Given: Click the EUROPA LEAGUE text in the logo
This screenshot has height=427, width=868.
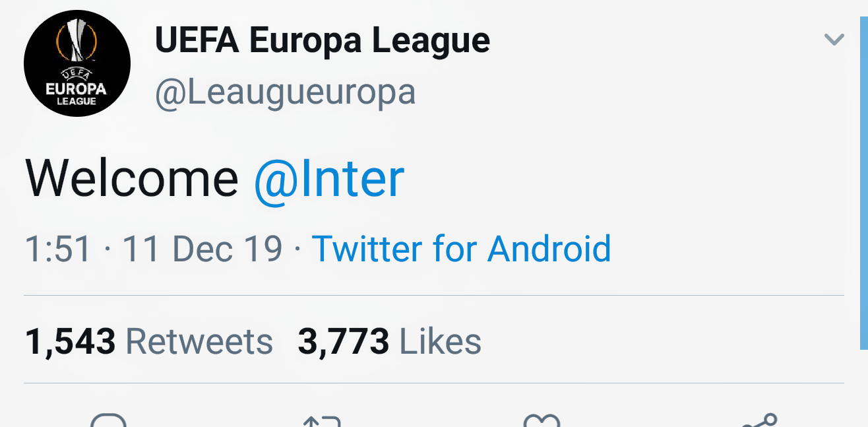Looking at the screenshot, I should click(77, 92).
